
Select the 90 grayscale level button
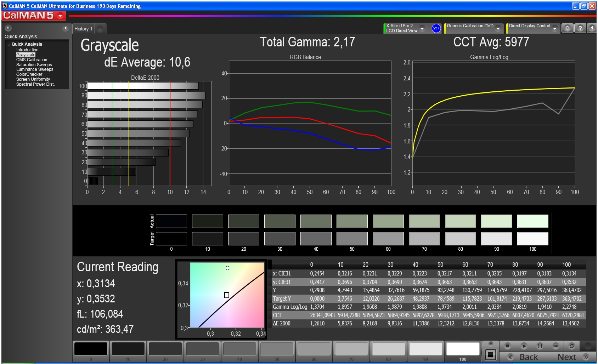(x=425, y=351)
